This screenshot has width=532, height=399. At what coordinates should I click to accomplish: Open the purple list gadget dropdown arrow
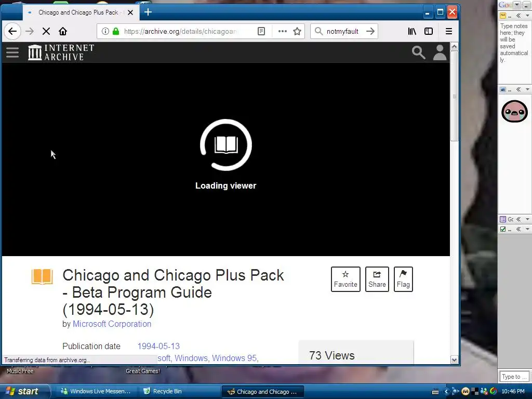click(x=527, y=219)
